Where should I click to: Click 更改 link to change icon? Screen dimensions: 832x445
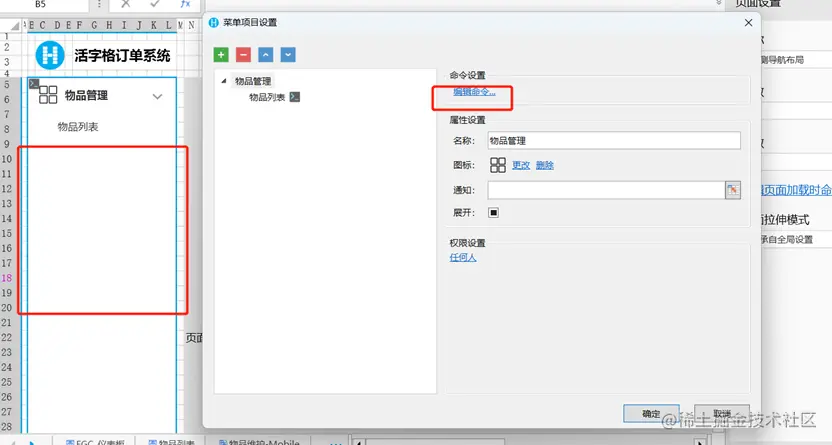coord(521,165)
